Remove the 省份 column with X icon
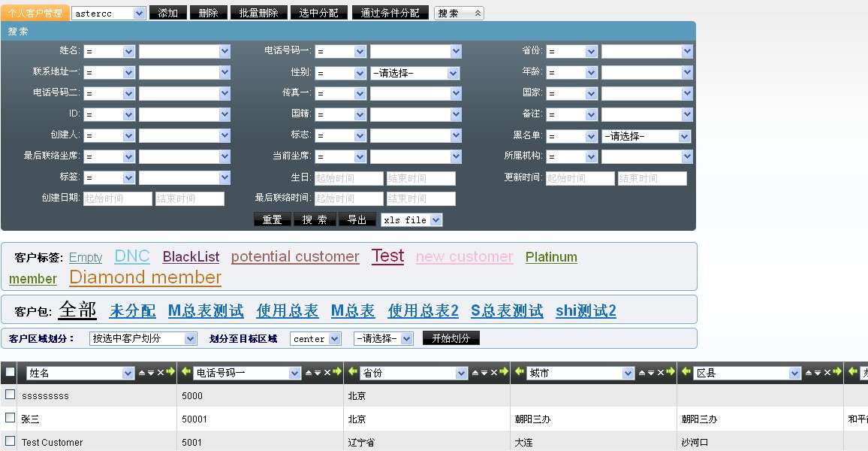 pos(493,373)
